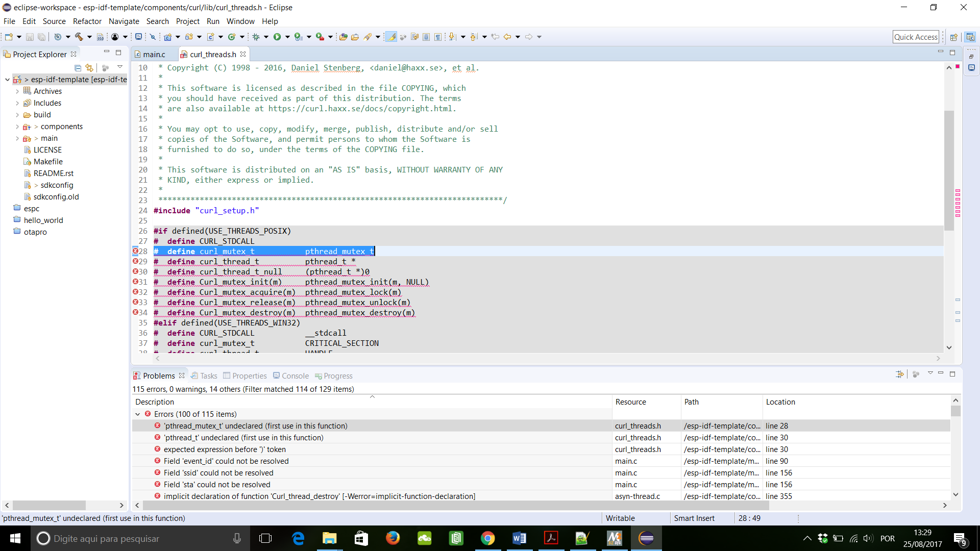
Task: Switch to the Console view
Action: click(295, 375)
